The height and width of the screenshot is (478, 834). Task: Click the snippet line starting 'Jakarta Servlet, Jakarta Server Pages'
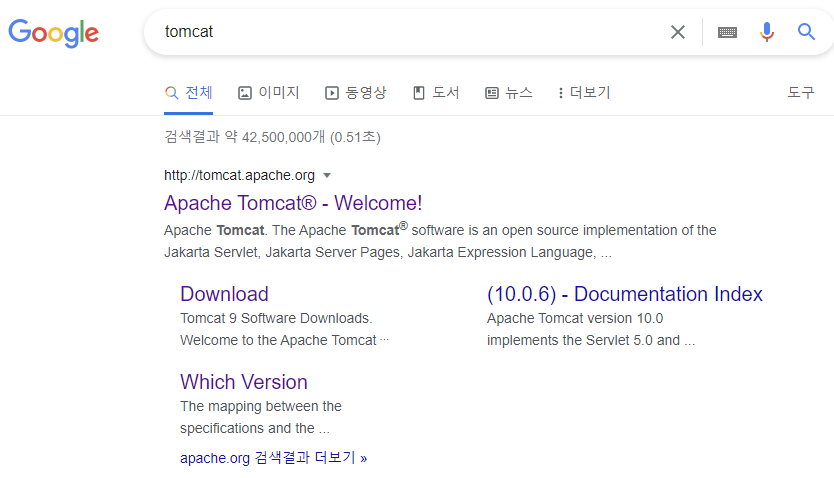pyautogui.click(x=388, y=252)
